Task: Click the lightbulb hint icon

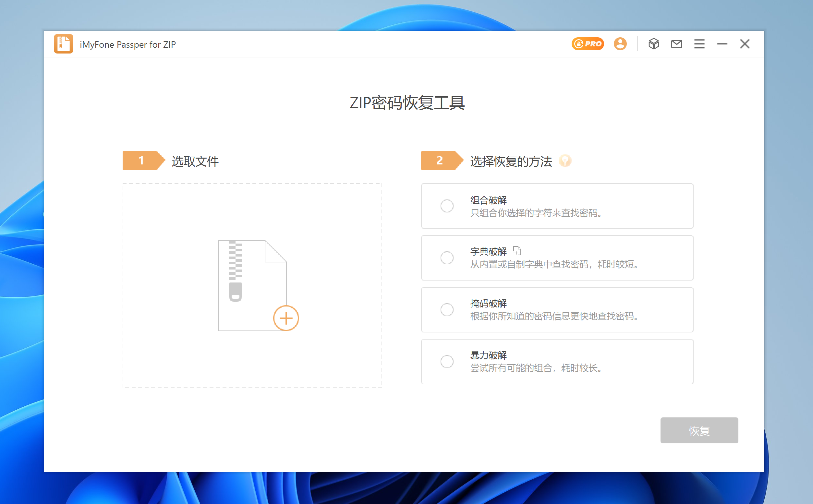Action: tap(565, 161)
